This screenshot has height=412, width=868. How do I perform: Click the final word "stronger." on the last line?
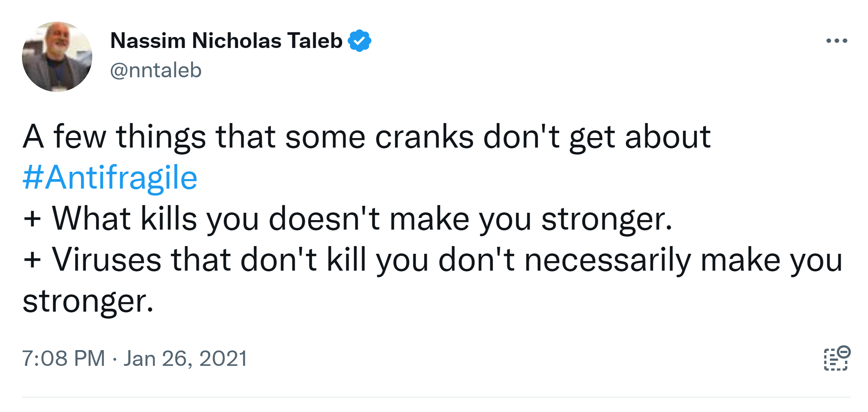pyautogui.click(x=88, y=301)
